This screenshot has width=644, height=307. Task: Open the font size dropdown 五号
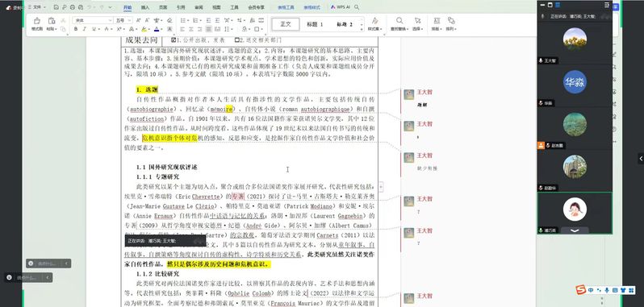click(123, 20)
